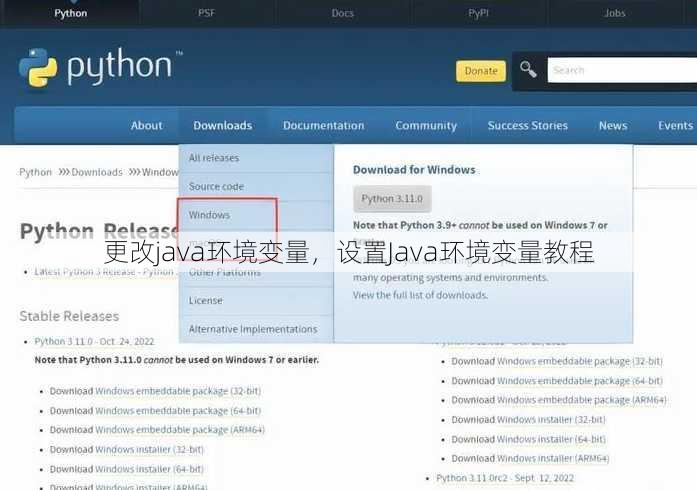Screen dimensions: 697x490
Task: Click the magnifying glass search icon
Action: click(x=528, y=70)
